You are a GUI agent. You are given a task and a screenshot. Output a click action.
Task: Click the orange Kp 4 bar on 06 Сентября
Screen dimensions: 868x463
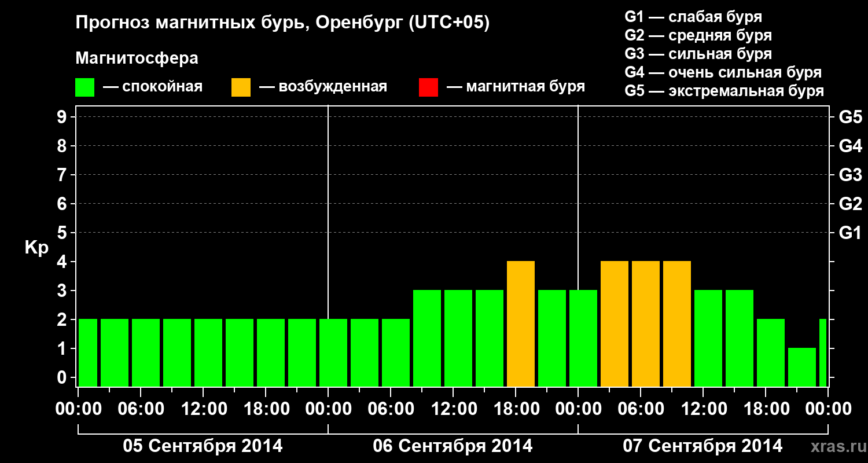(x=521, y=324)
